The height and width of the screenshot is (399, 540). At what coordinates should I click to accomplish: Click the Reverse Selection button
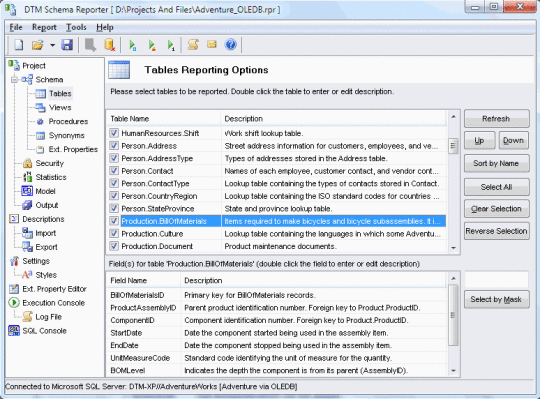pyautogui.click(x=496, y=231)
